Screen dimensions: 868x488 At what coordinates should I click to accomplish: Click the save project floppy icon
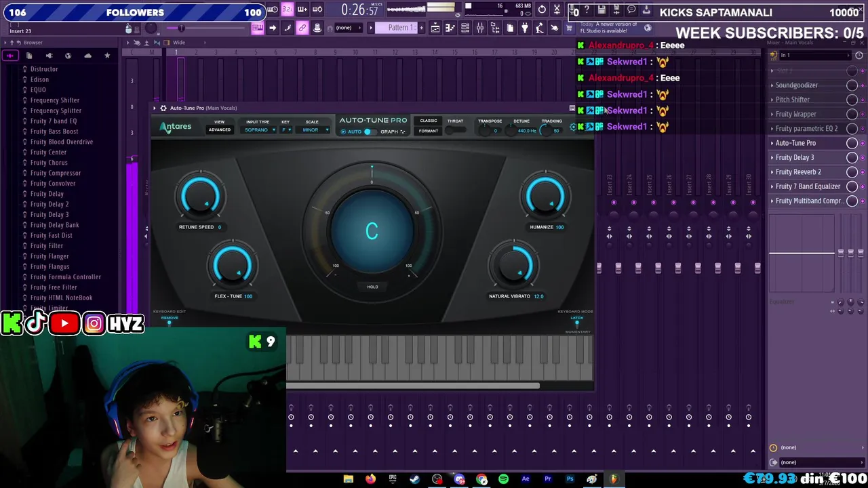click(x=601, y=9)
